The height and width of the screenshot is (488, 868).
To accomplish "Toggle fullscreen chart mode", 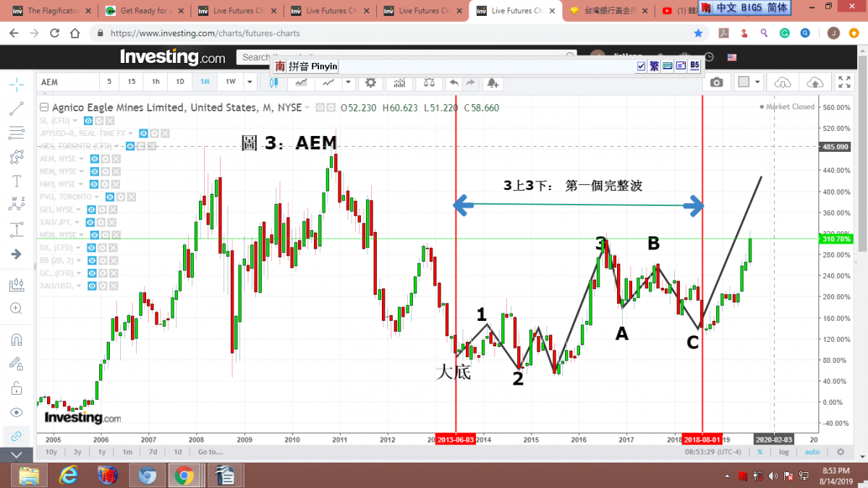I will tap(843, 82).
